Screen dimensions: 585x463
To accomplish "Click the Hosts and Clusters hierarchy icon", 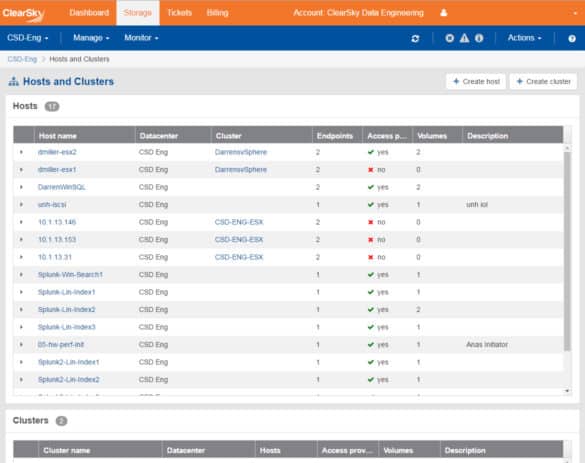I will (x=14, y=81).
